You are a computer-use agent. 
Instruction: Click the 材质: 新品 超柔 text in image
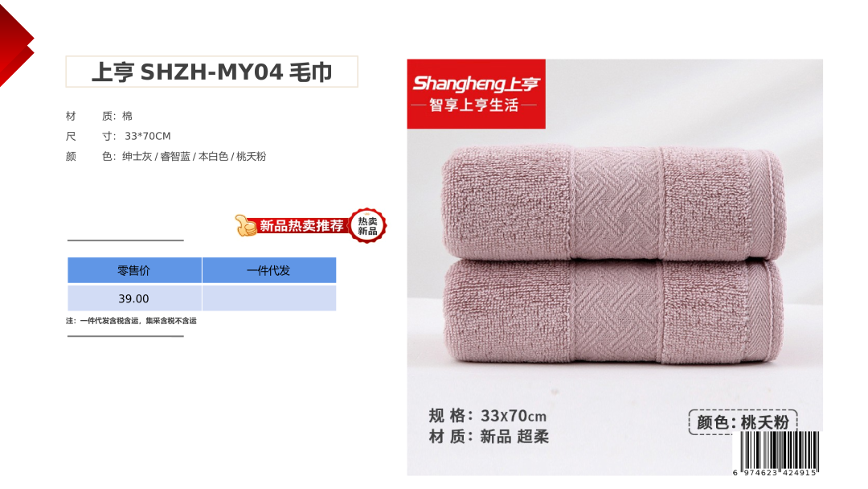pyautogui.click(x=489, y=437)
